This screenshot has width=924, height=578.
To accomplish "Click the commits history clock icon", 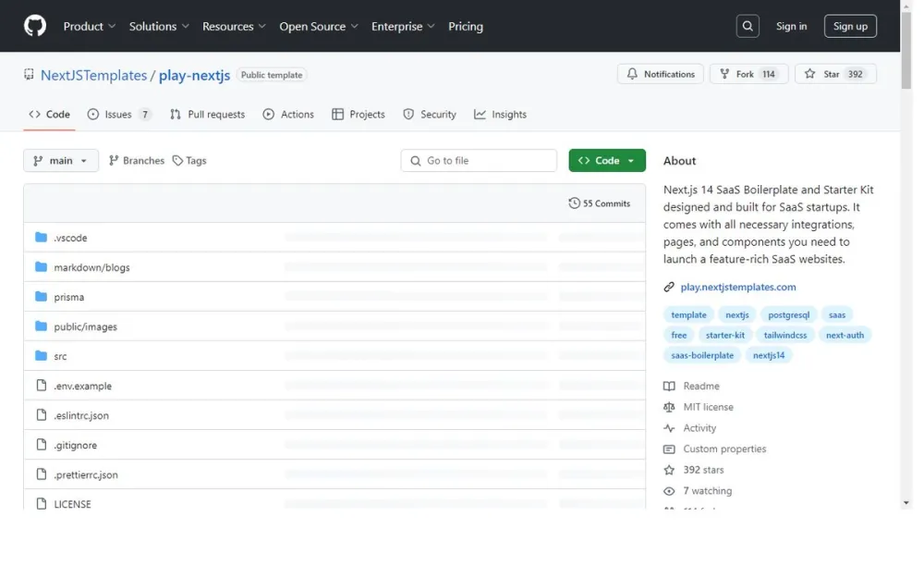I will [574, 203].
